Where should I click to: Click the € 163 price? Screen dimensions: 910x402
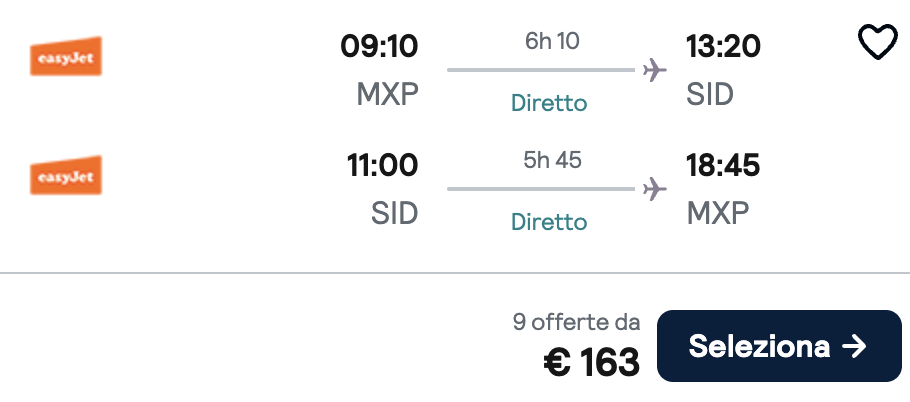coord(591,363)
